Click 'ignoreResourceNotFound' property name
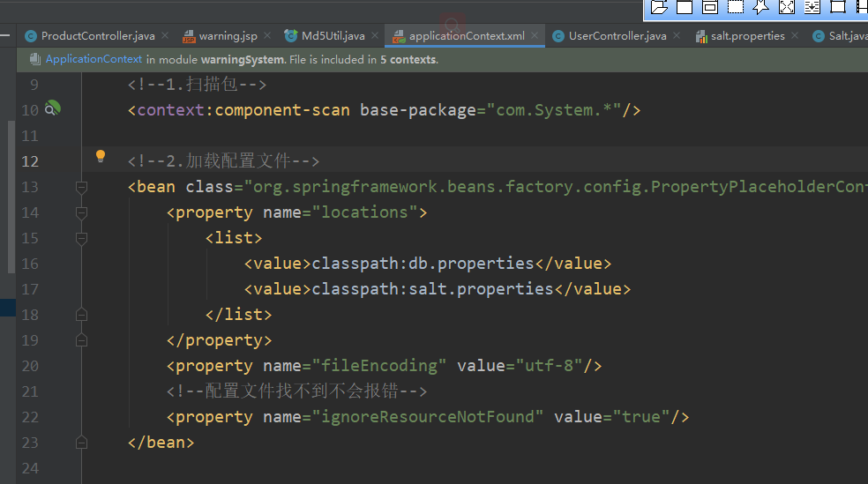Viewport: 868px width, 484px height. (427, 417)
